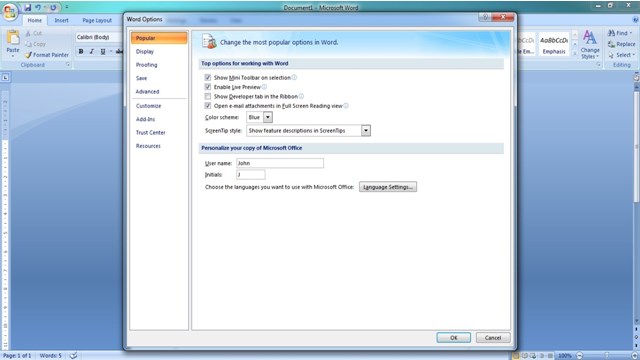640x360 pixels.
Task: Click into the User name field
Action: (280, 163)
